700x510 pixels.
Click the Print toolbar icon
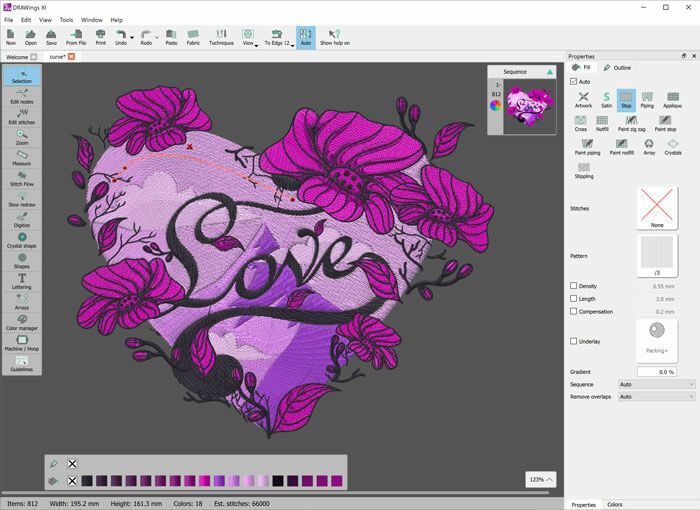click(101, 38)
